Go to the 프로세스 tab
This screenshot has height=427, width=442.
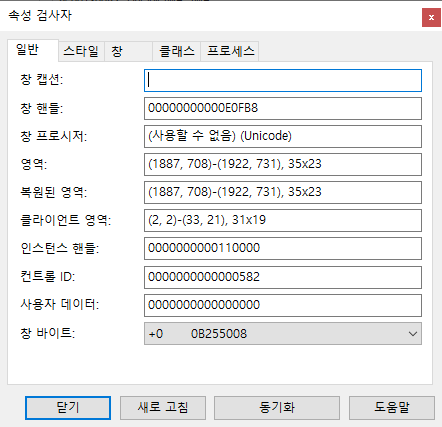tap(230, 51)
